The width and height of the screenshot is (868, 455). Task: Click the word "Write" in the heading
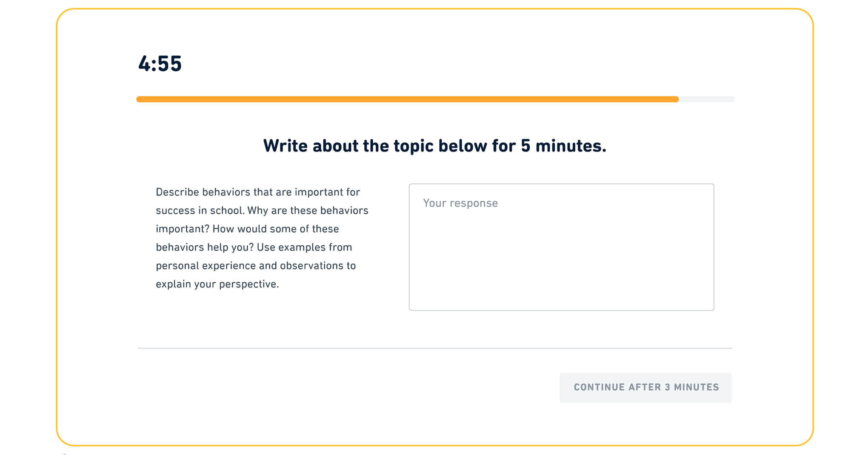click(x=285, y=146)
